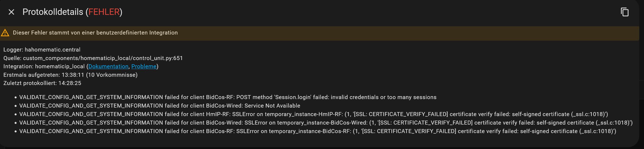Click the Service Not Available error entry
644x149 pixels.
coord(160,106)
